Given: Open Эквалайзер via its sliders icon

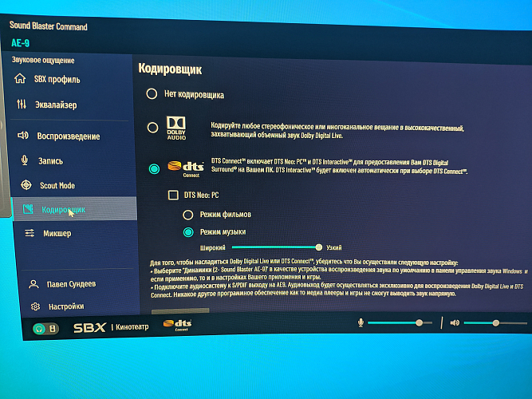Looking at the screenshot, I should tap(21, 105).
